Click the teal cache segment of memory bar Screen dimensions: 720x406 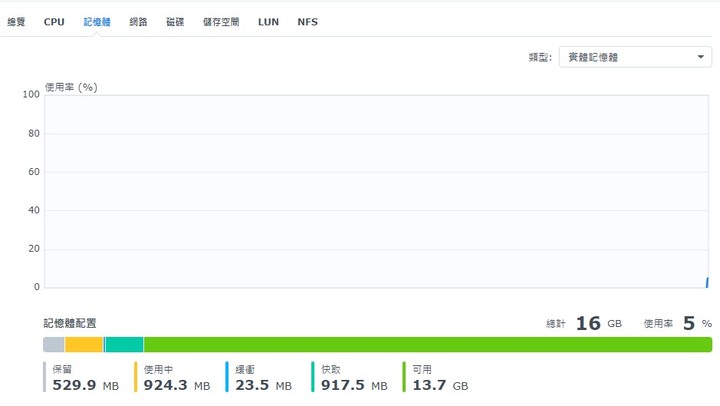(124, 344)
